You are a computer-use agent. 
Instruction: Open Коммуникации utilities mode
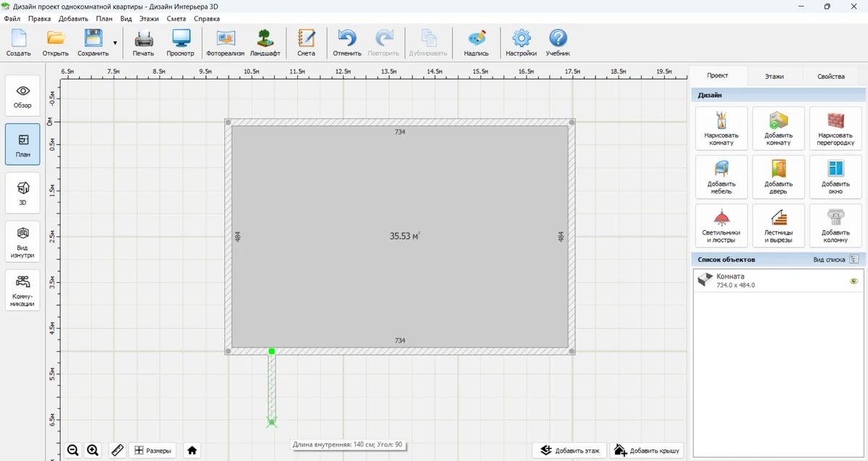point(23,290)
